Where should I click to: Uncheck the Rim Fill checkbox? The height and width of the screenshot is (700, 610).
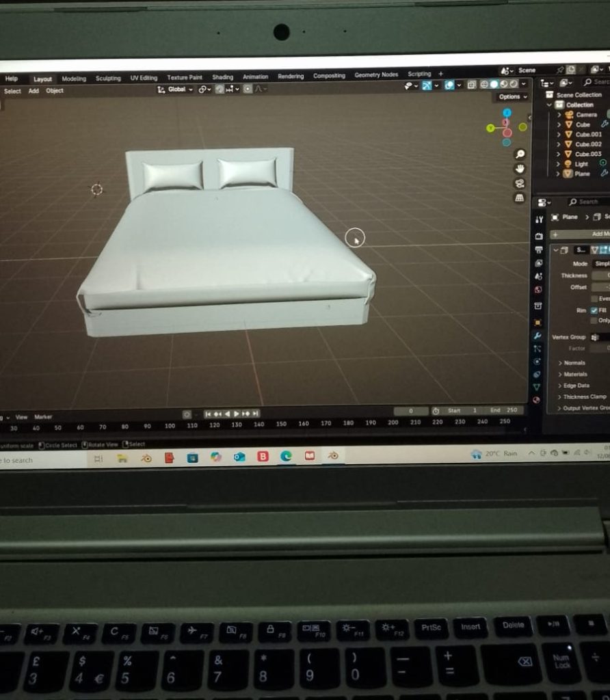click(x=594, y=310)
